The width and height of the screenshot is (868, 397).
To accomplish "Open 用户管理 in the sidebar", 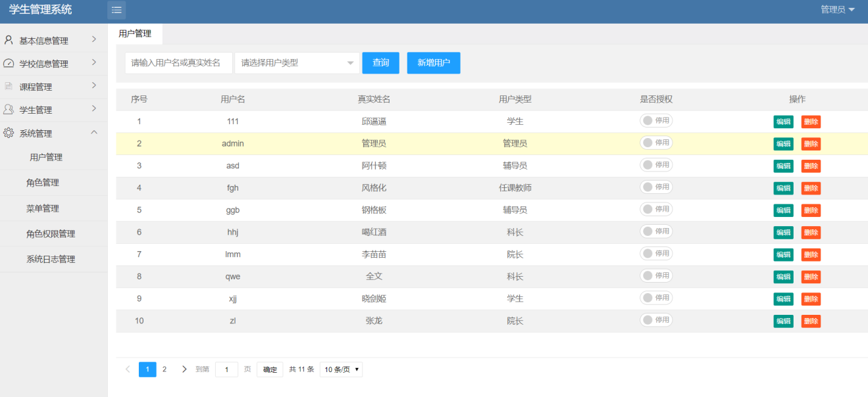I will click(x=46, y=157).
